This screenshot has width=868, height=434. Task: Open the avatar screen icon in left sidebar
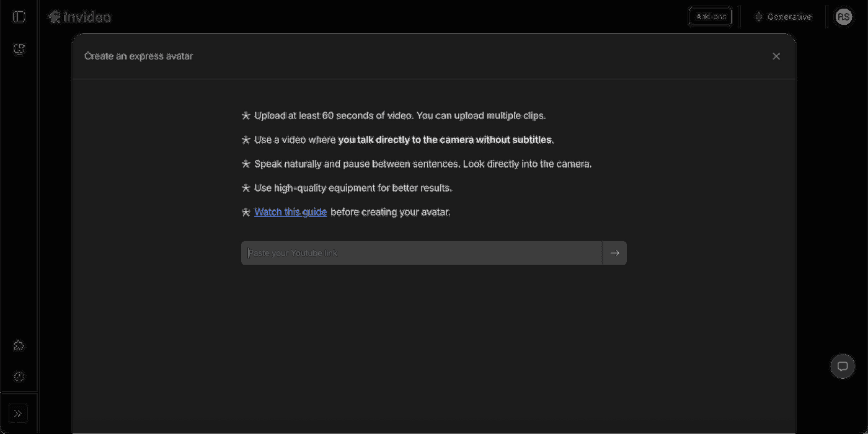tap(19, 49)
